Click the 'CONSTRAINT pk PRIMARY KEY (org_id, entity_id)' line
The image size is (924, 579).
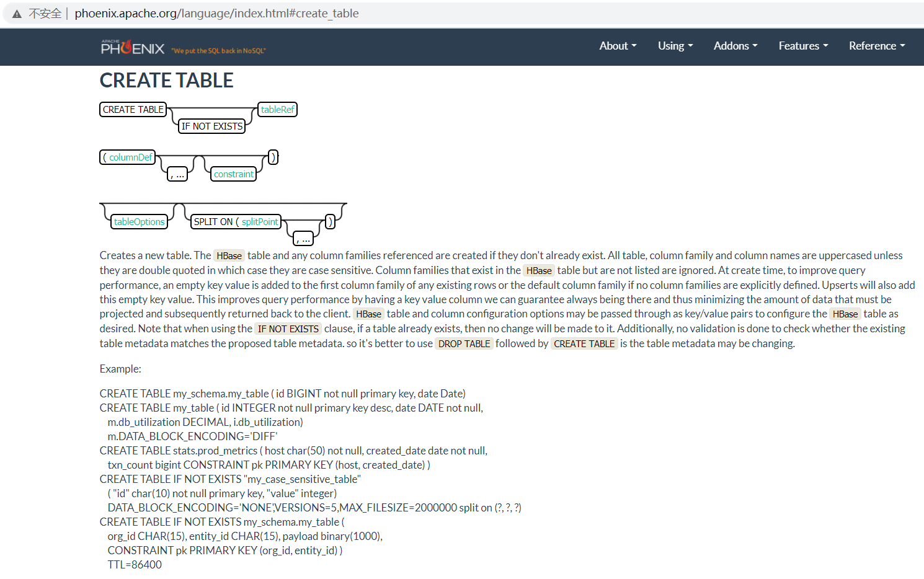[225, 550]
